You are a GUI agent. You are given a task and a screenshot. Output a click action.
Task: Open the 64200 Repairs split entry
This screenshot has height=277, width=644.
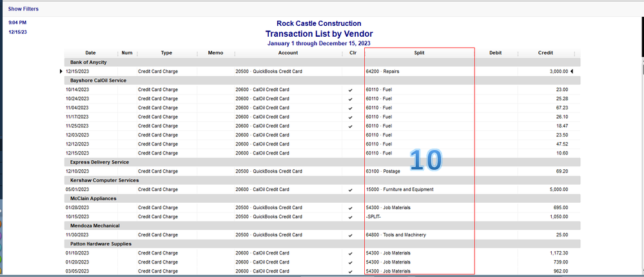coord(382,71)
